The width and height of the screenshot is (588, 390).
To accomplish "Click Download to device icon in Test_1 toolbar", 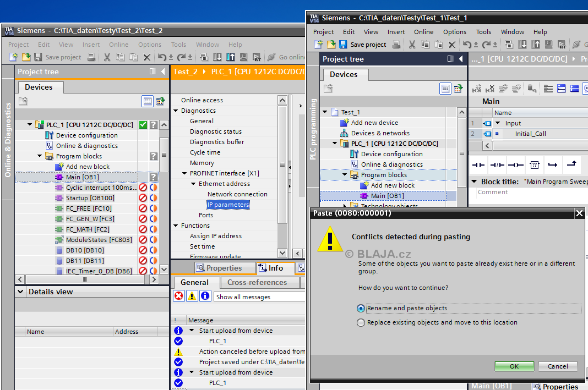I will pyautogui.click(x=522, y=45).
